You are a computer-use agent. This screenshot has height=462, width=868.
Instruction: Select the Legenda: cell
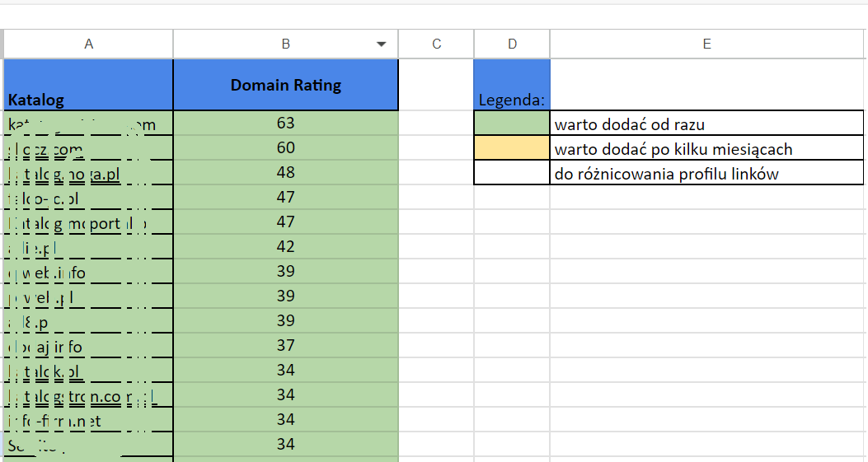(512, 85)
